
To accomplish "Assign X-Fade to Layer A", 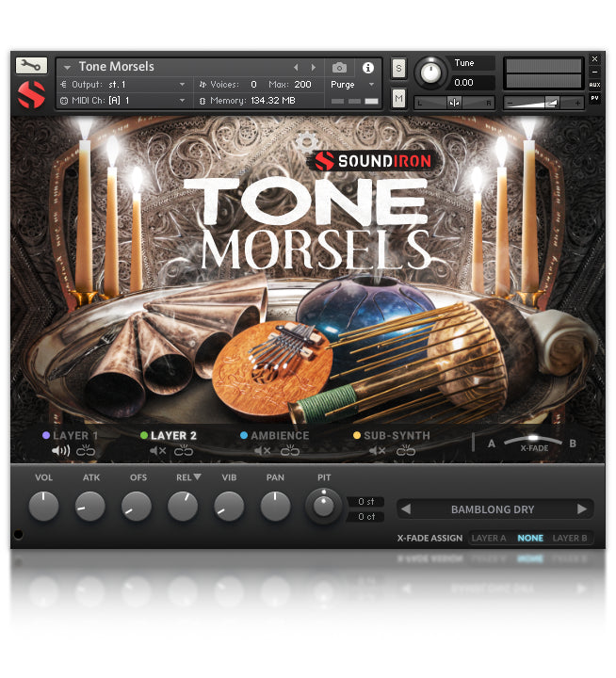I will pyautogui.click(x=489, y=539).
